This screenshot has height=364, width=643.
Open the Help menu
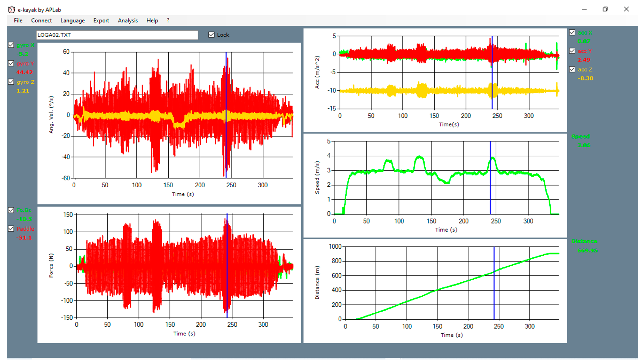click(x=152, y=21)
